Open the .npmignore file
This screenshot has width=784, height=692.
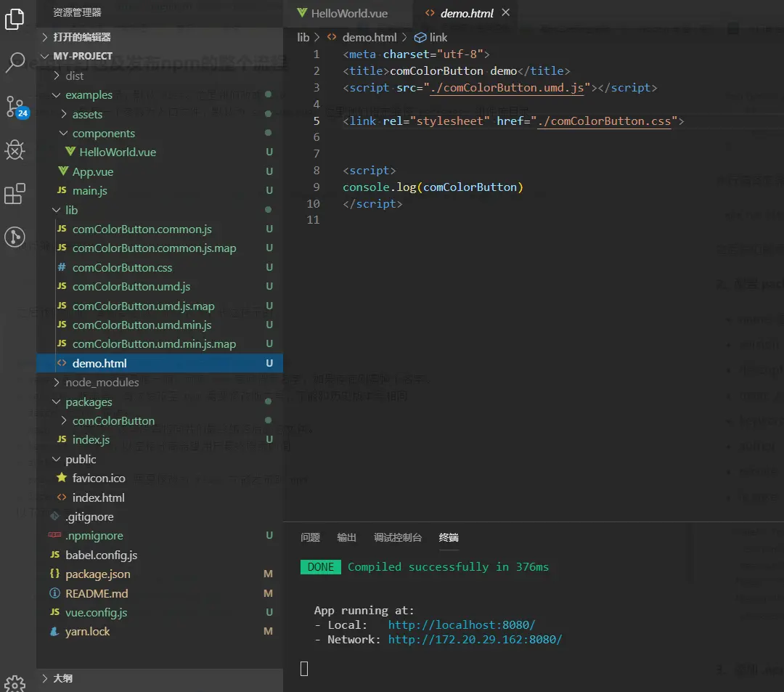pos(160,535)
